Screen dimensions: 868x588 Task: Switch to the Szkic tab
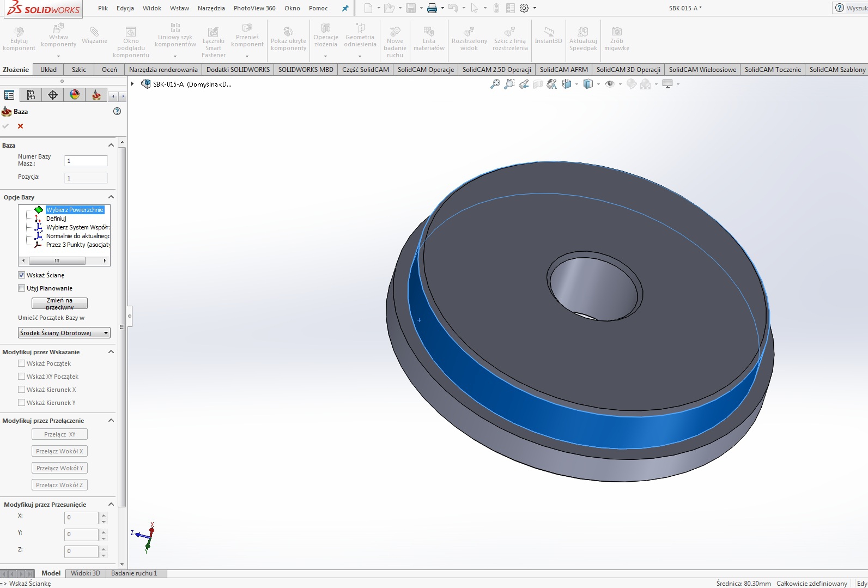(x=79, y=70)
